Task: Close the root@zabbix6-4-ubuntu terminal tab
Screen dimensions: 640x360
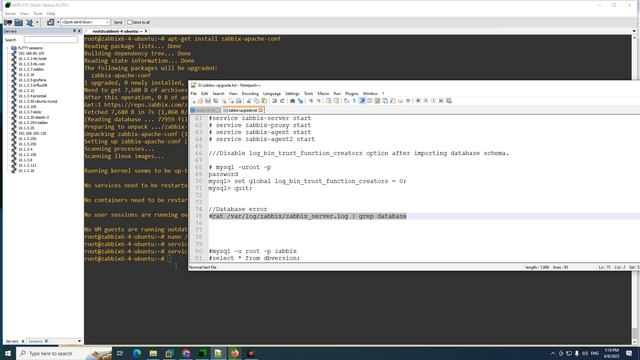Action: (146, 31)
